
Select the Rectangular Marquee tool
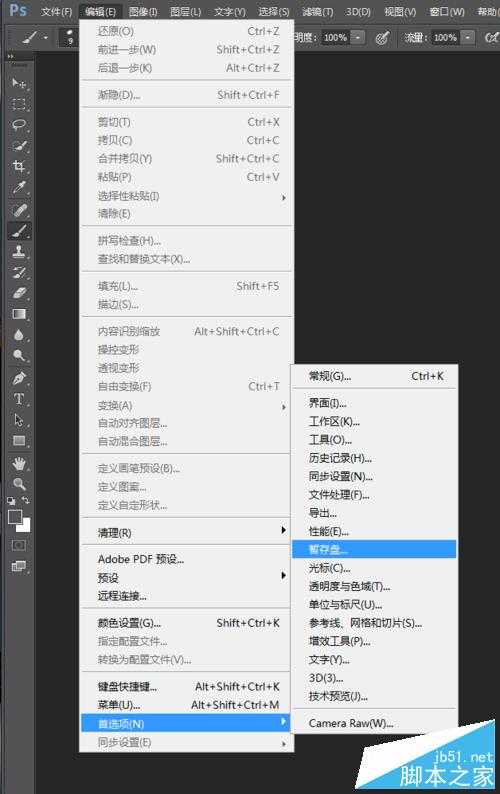[19, 104]
